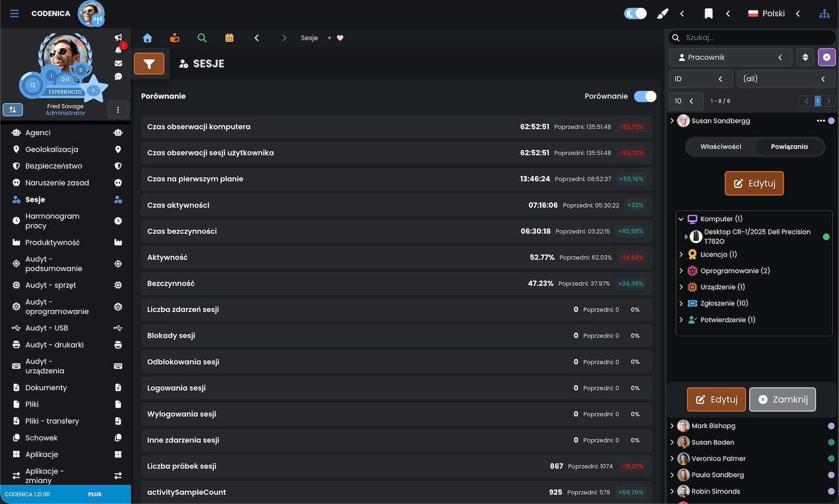The height and width of the screenshot is (504, 839).
Task: Click the home icon in toolbar
Action: coord(147,38)
